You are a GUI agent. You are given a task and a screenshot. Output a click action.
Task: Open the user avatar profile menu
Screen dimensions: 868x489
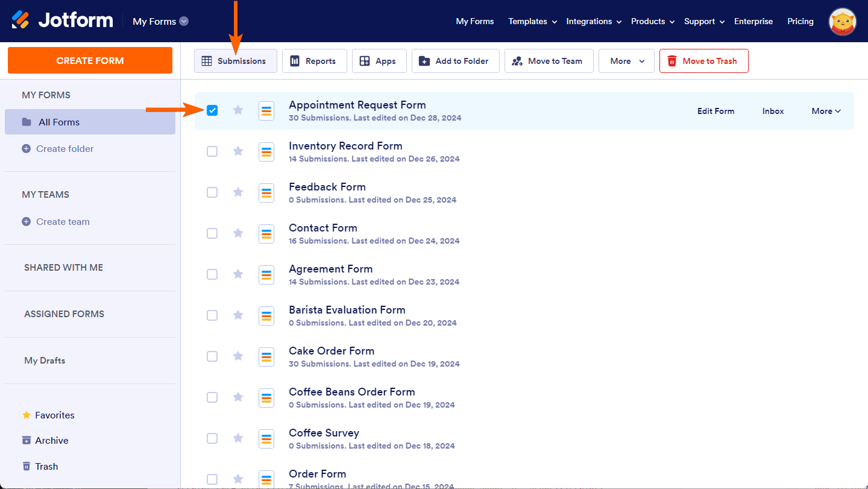(x=843, y=21)
